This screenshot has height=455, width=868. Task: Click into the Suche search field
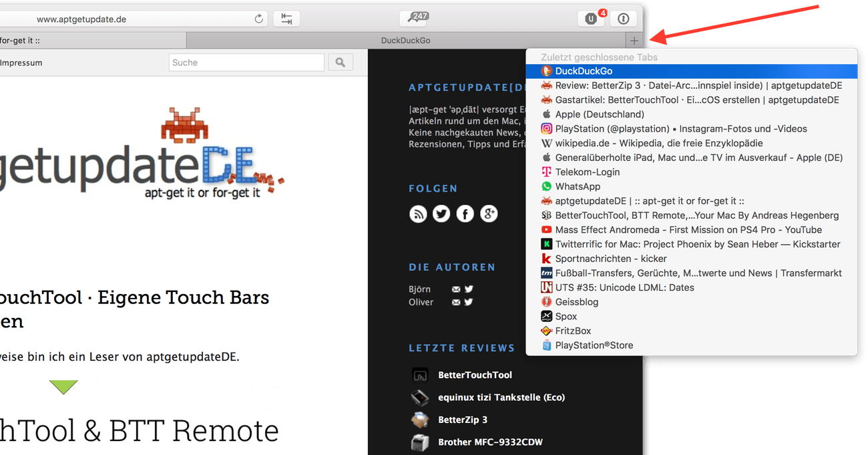(x=246, y=63)
